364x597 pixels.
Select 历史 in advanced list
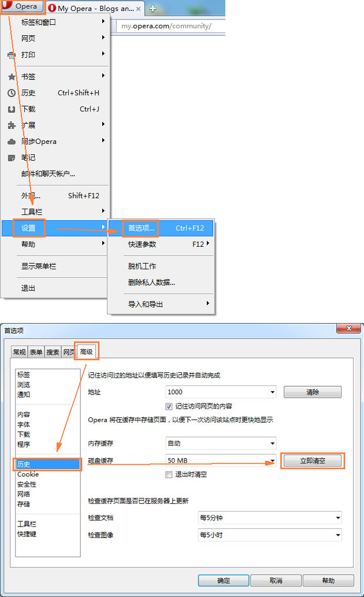click(x=47, y=464)
